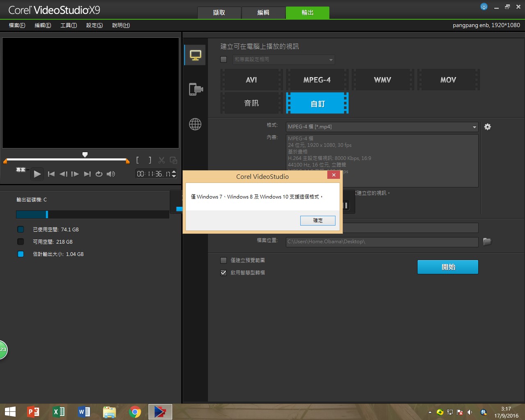Open the project settings profile dropdown

(284, 59)
